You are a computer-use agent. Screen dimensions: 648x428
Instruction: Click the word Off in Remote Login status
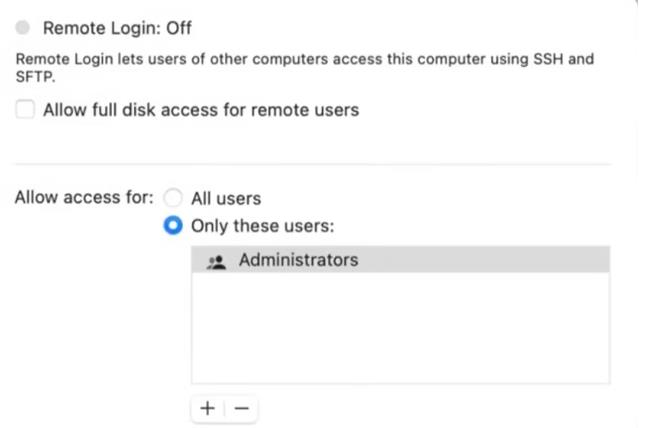(x=179, y=28)
